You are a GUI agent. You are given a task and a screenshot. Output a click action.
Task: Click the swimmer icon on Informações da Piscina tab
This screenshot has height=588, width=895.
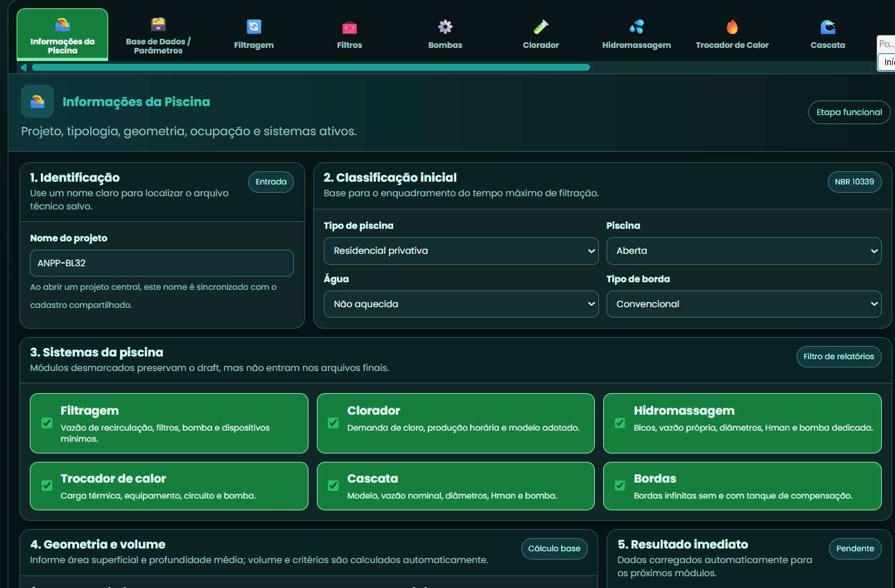click(62, 24)
